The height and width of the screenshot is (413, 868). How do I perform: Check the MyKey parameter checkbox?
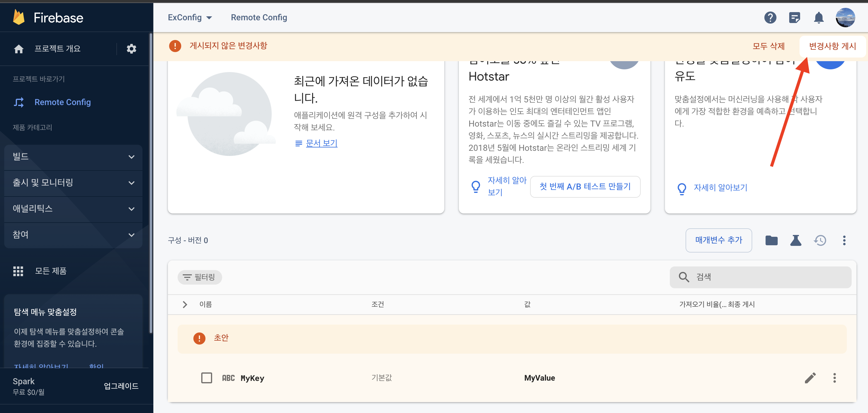click(x=207, y=378)
